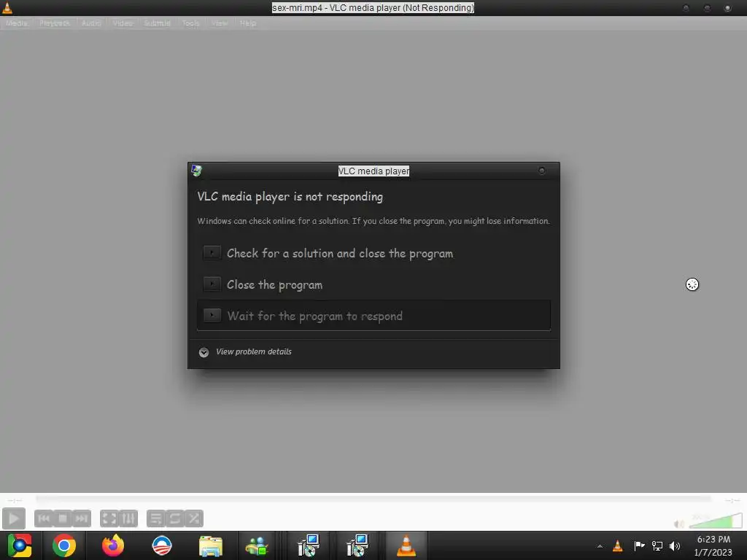Open the Subtitle menu

(x=158, y=23)
